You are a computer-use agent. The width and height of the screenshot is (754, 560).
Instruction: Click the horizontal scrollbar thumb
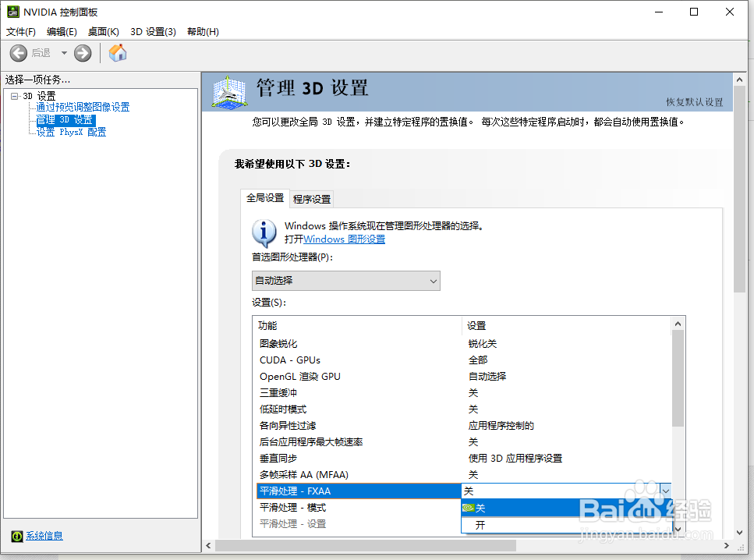click(366, 545)
